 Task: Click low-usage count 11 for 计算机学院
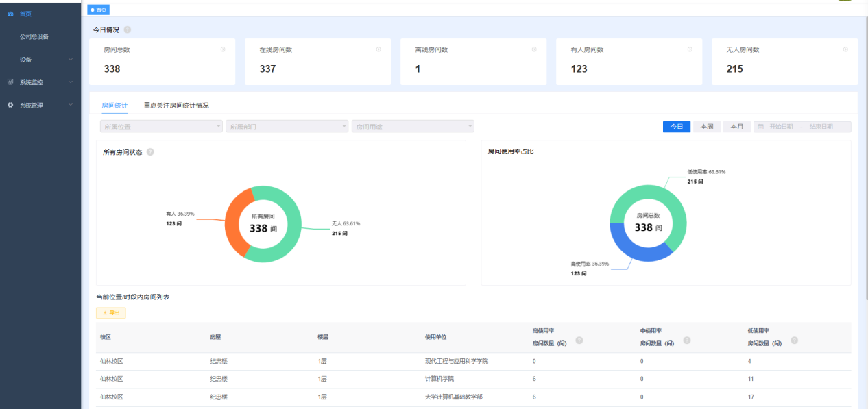tap(751, 379)
